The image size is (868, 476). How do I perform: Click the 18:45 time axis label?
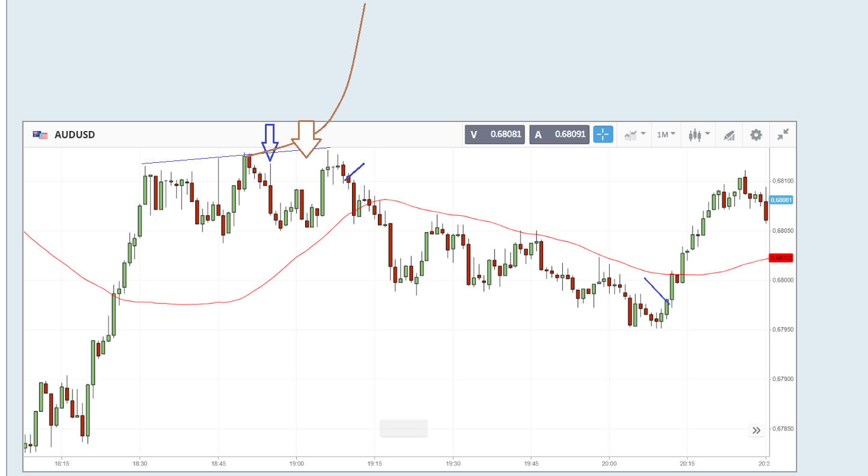point(219,464)
